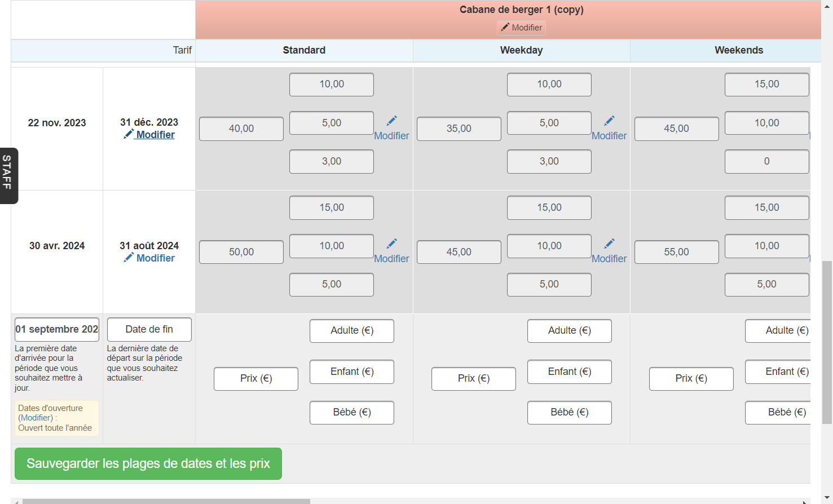Click pencil icon for Standard rate 30 avr. 2024 row

pos(391,244)
